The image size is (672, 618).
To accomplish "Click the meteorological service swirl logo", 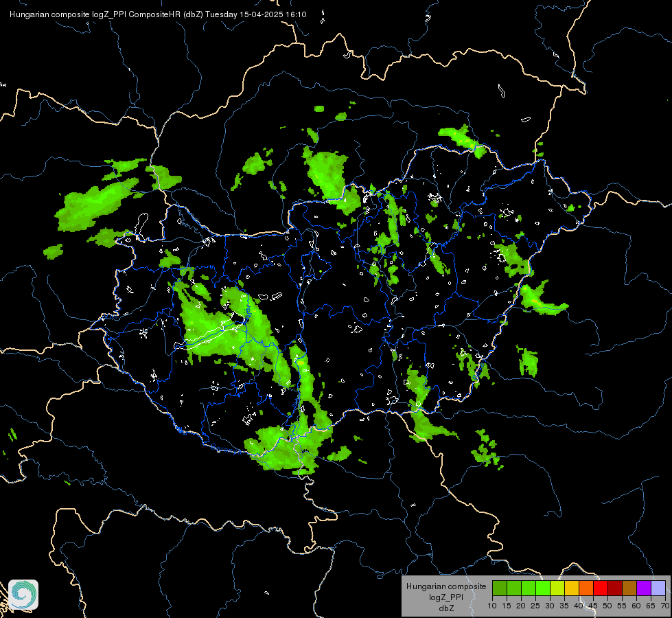I will coord(23,595).
